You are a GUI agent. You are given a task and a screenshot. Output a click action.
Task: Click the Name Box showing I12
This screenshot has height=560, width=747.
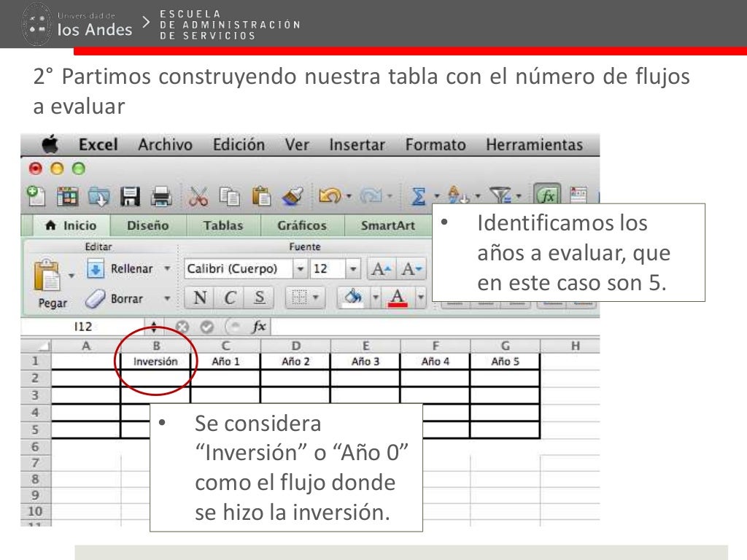pyautogui.click(x=83, y=327)
